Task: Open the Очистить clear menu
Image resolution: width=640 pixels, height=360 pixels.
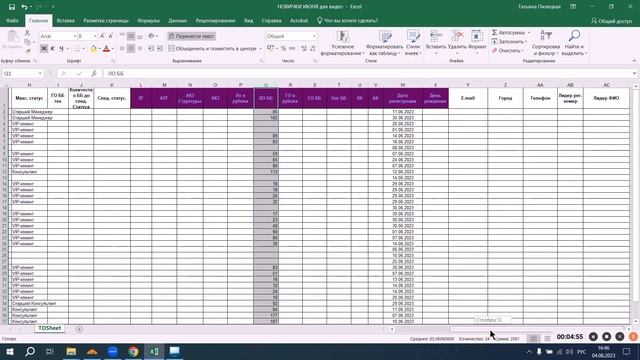Action: [x=507, y=51]
